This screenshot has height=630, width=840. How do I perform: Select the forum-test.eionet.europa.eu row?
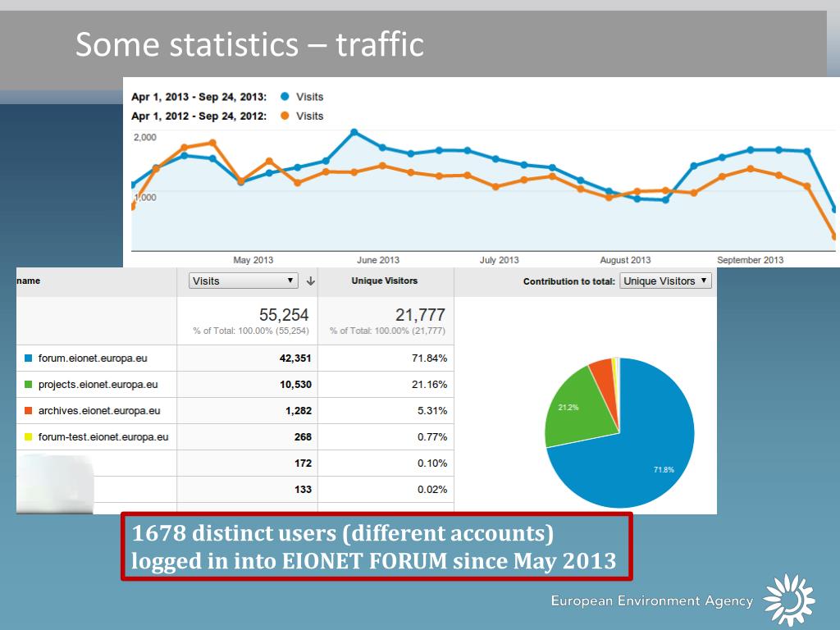235,437
